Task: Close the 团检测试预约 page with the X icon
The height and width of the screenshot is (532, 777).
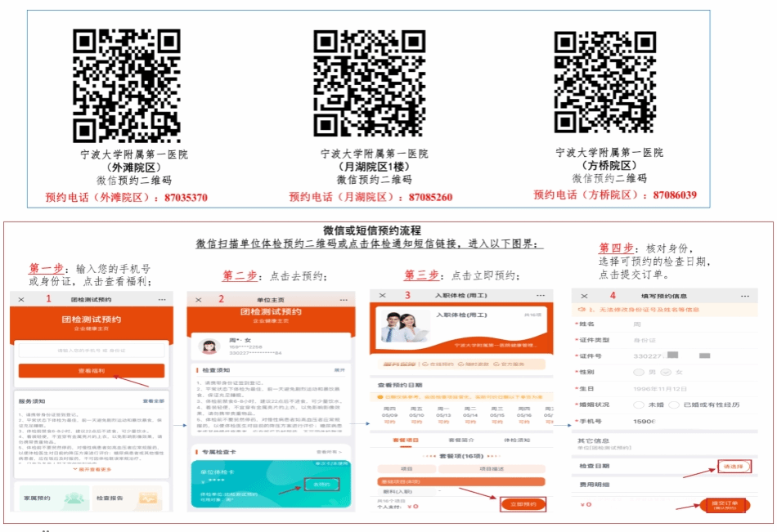Action: coord(21,300)
